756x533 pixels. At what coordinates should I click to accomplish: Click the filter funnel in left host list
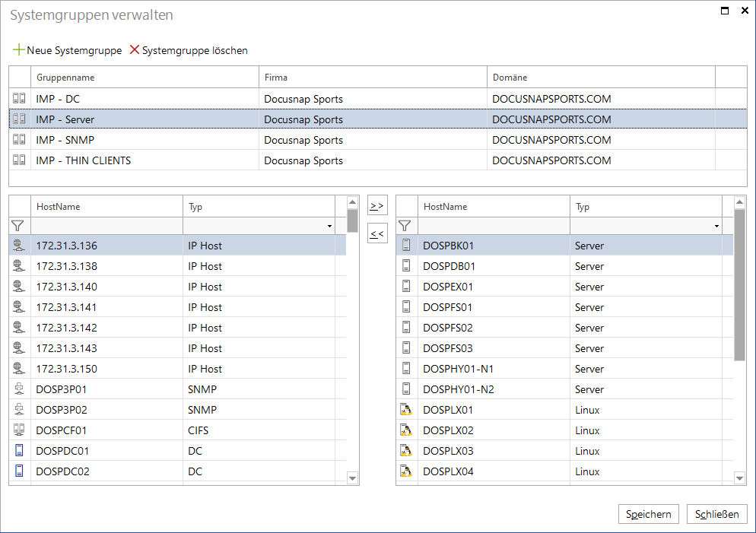(x=17, y=226)
